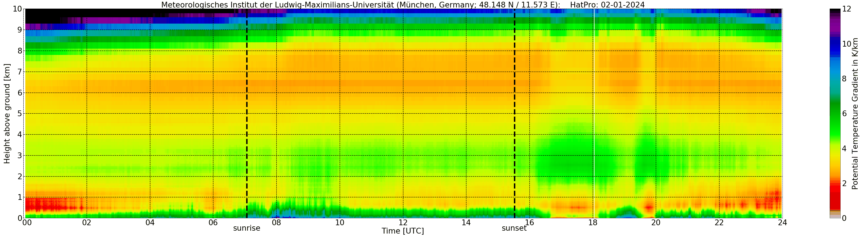This screenshot has height=237, width=868.
Task: Pick the '0' value label on the colorbar
Action: [844, 218]
